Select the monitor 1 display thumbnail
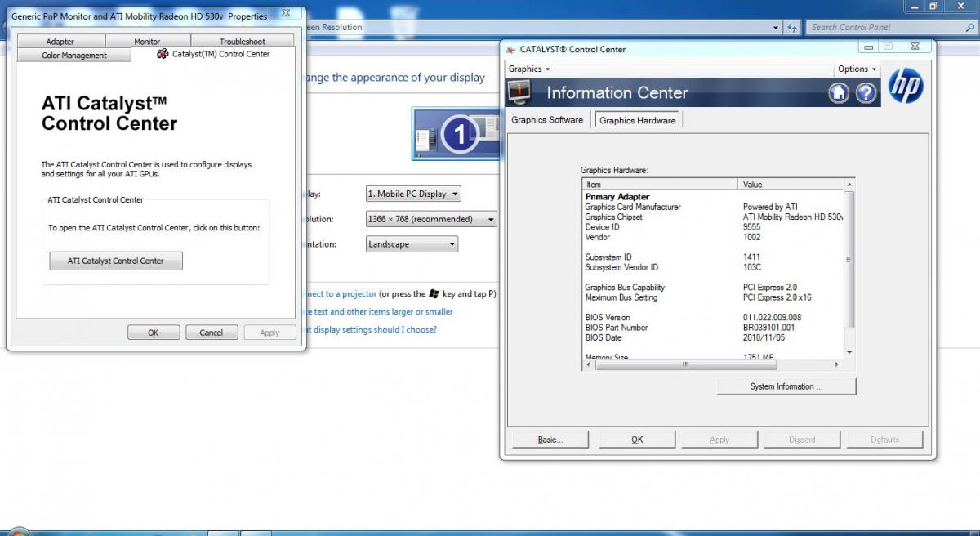Viewport: 980px width, 536px height. point(456,133)
